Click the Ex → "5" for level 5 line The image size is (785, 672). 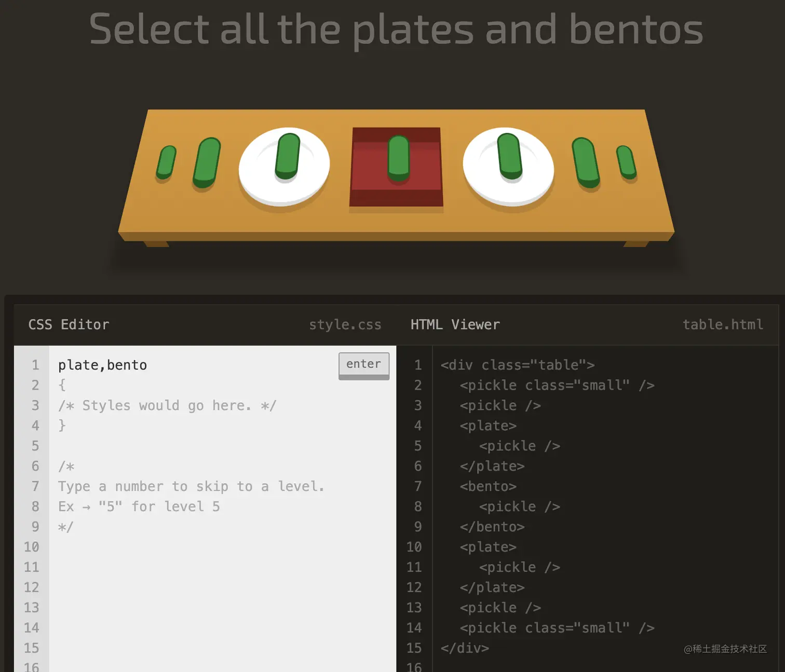click(139, 506)
